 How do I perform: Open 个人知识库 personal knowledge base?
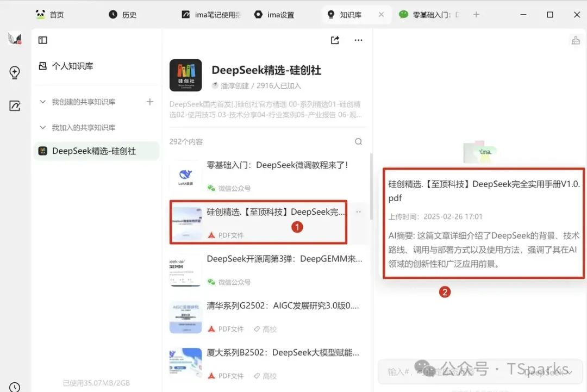tap(66, 66)
